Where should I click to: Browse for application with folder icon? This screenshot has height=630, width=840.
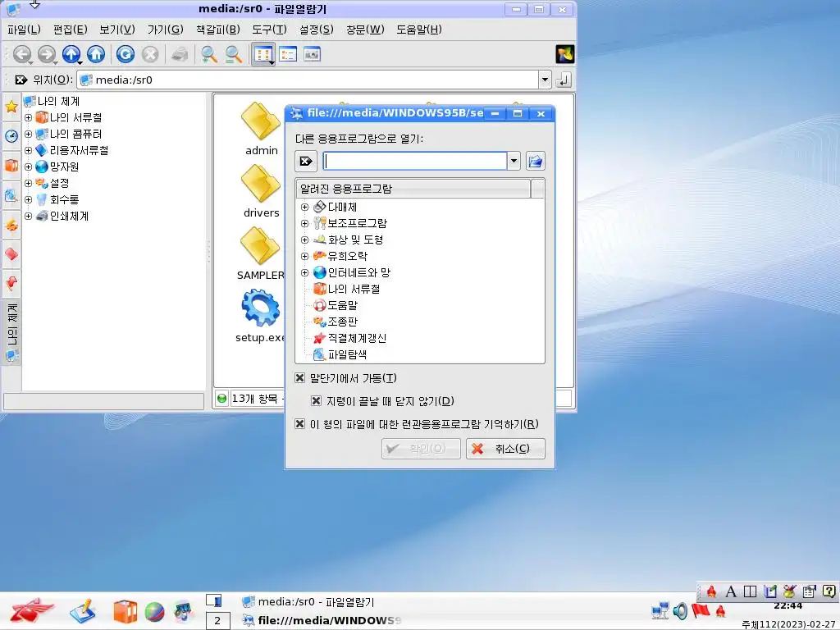point(535,161)
